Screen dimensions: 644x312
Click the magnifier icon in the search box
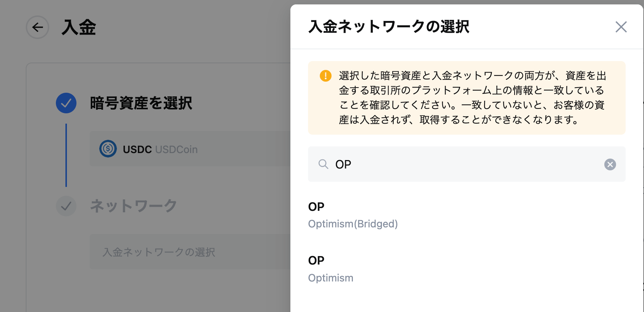323,164
